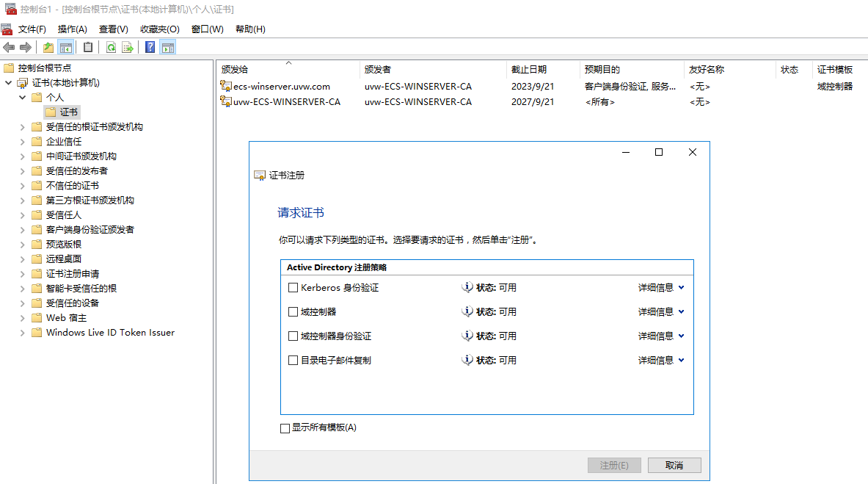Click the console icon in the menu bar
The height and width of the screenshot is (484, 868).
[7, 29]
